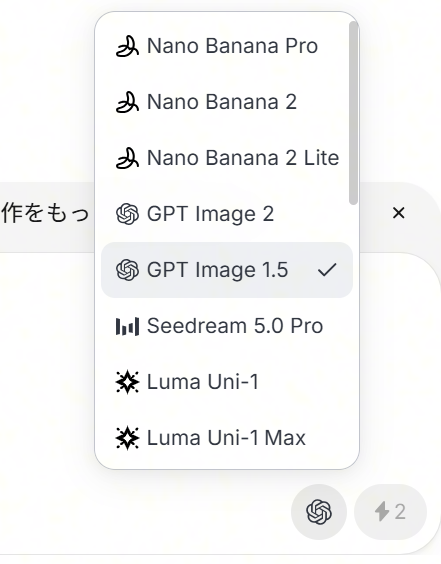
Task: Pick Seedream 5.0 Pro model
Action: [x=227, y=326]
